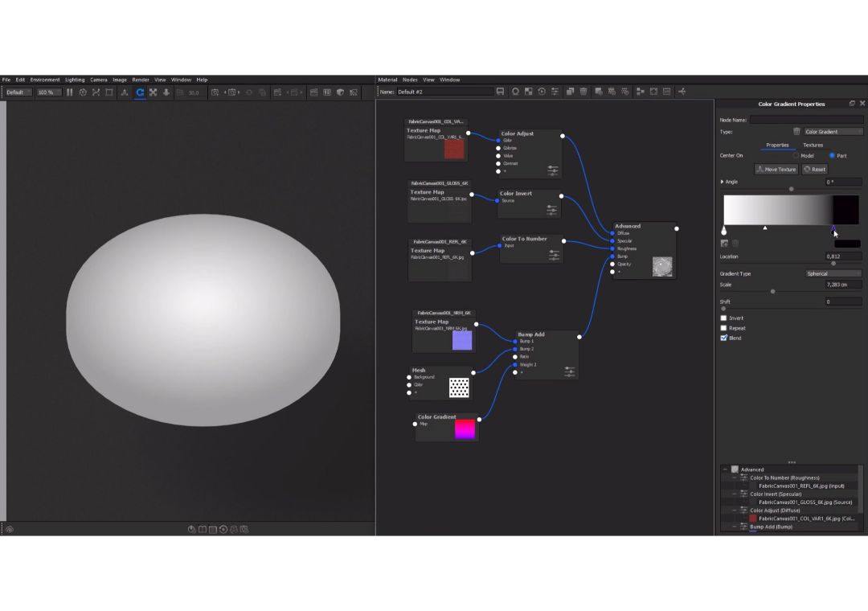Undock the Color Gradient Properties panel
Viewport: 868px width, 611px height.
[x=852, y=104]
